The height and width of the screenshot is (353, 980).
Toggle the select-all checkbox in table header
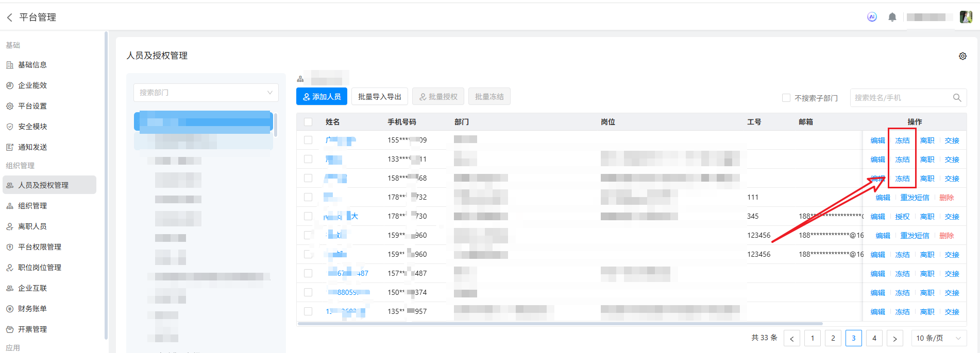click(308, 122)
